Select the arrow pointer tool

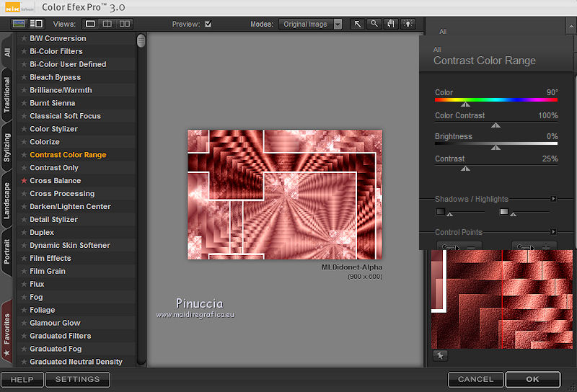coord(357,24)
